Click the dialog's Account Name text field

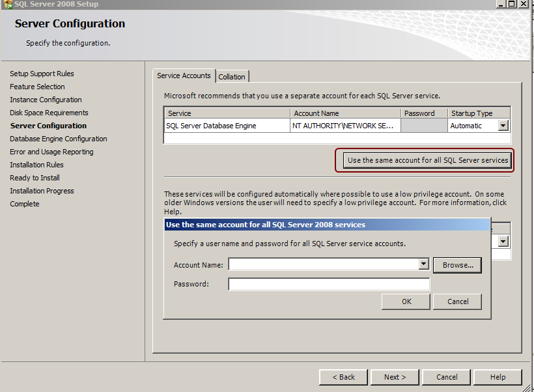[x=322, y=265]
